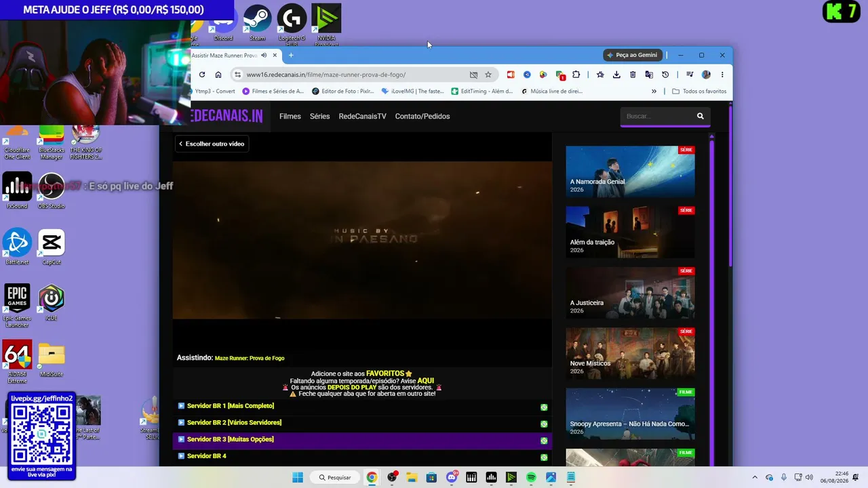The image size is (868, 488).
Task: Open the Snoopy Apresenta thumbnail
Action: pyautogui.click(x=630, y=414)
